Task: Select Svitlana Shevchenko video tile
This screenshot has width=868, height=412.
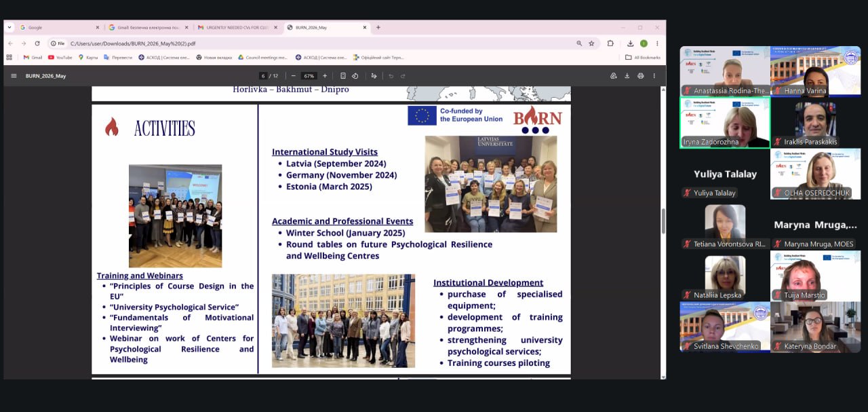Action: click(725, 327)
